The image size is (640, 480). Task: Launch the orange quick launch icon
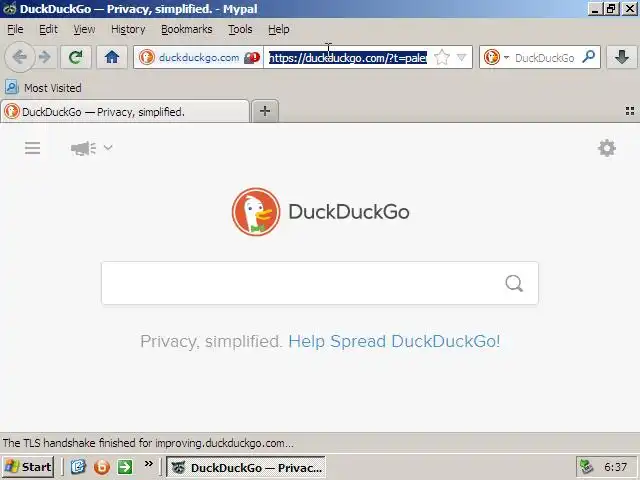102,467
